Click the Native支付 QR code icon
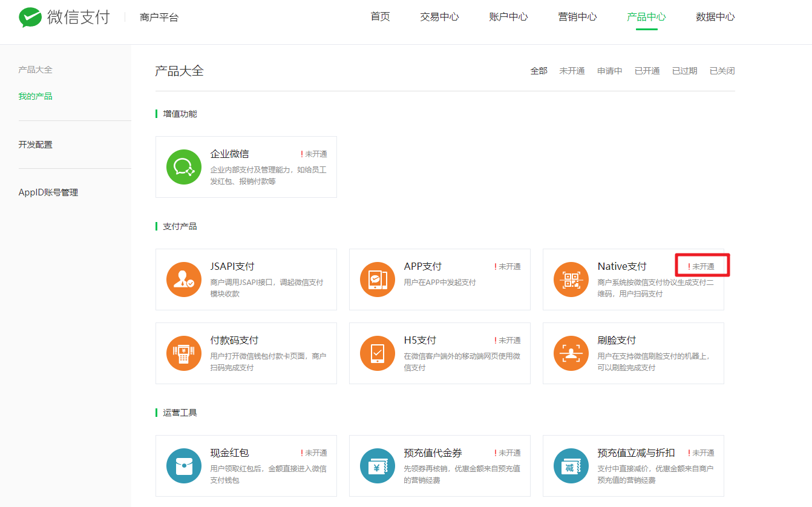812x507 pixels. 571,280
